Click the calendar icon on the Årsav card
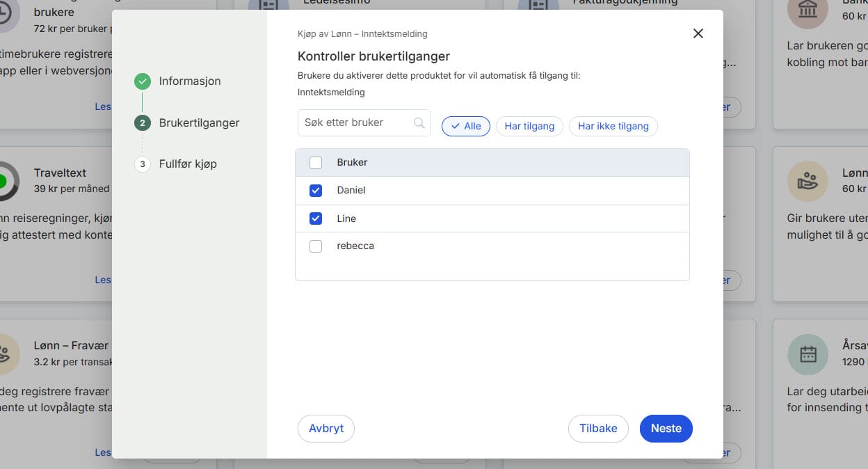The height and width of the screenshot is (469, 868). coord(807,354)
